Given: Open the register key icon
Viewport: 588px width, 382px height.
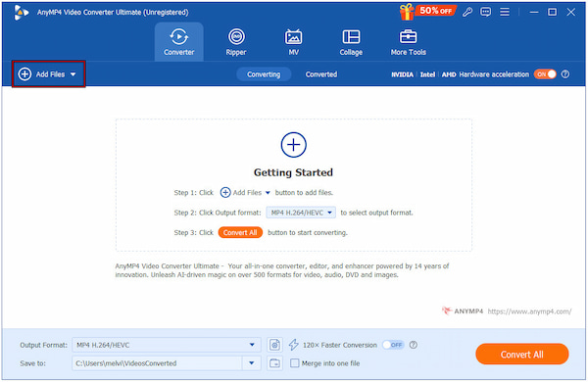Looking at the screenshot, I should tap(467, 12).
